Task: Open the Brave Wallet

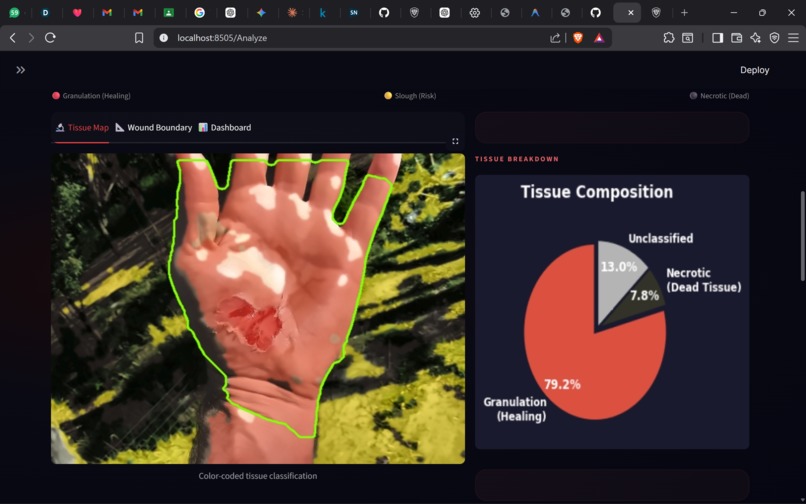Action: pyautogui.click(x=737, y=38)
